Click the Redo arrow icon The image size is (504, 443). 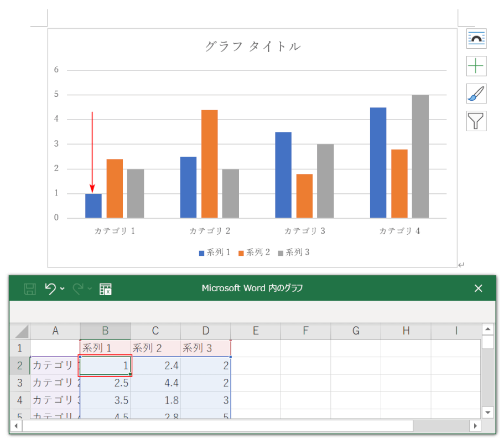point(78,289)
